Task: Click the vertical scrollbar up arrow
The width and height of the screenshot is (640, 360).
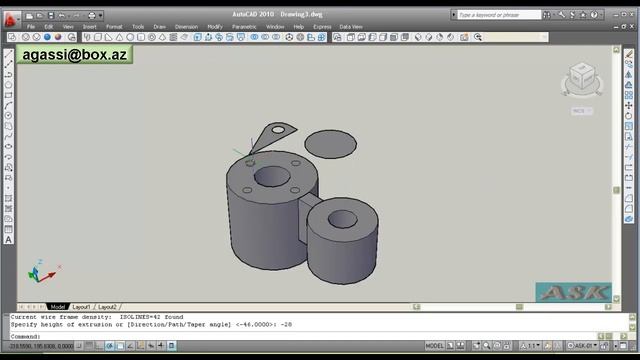Action: pos(616,49)
